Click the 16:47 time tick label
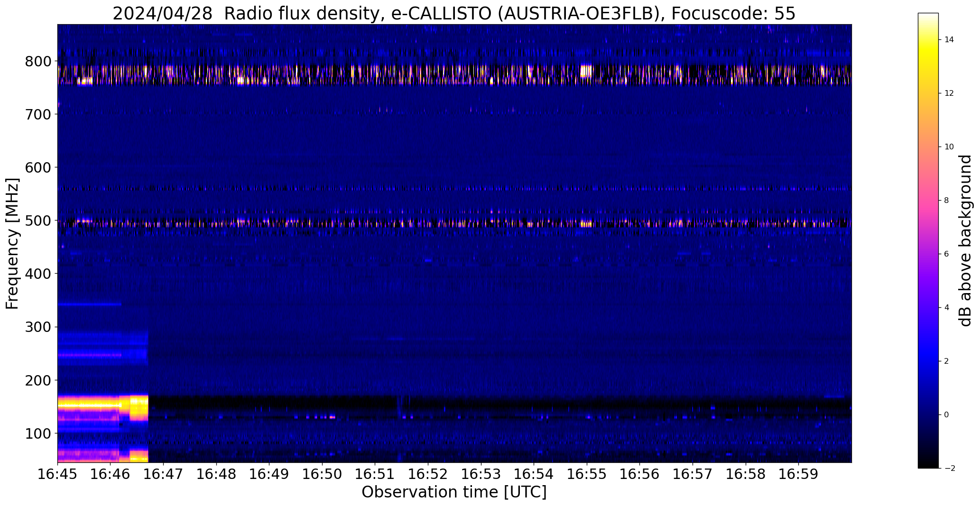 click(164, 474)
